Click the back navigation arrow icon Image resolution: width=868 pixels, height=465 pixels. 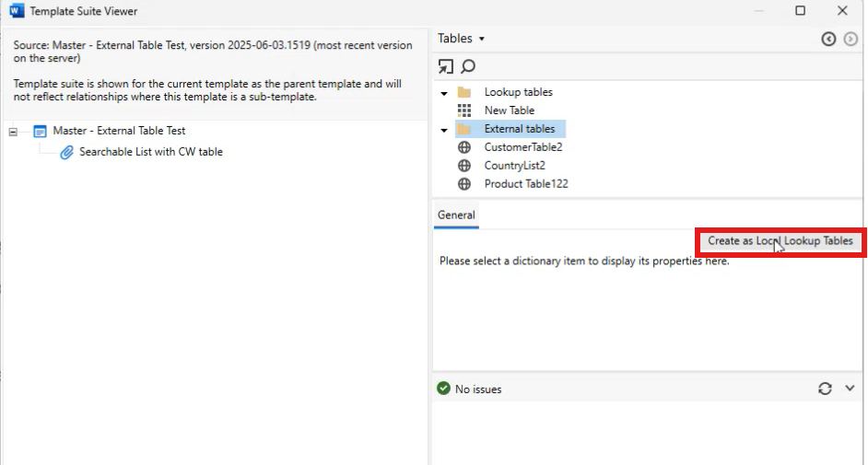point(828,39)
